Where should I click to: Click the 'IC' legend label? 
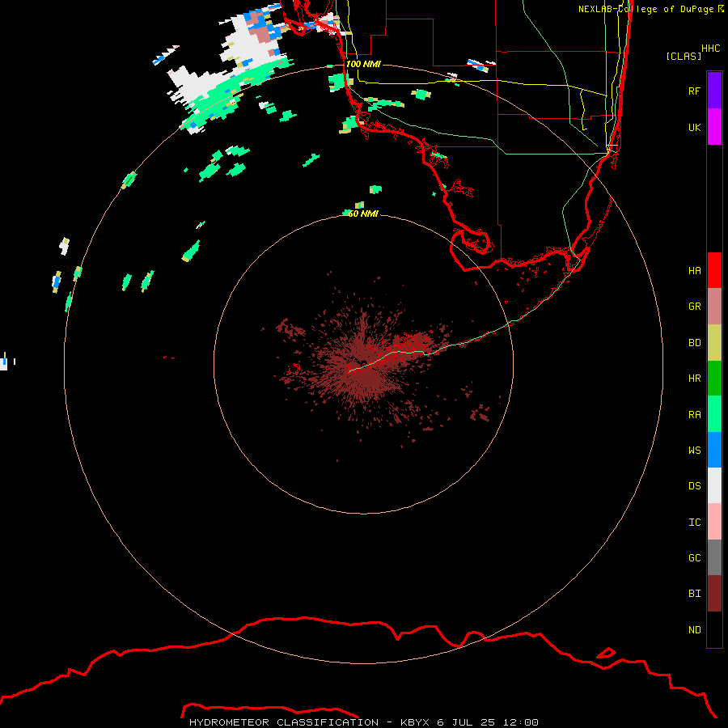coord(694,523)
